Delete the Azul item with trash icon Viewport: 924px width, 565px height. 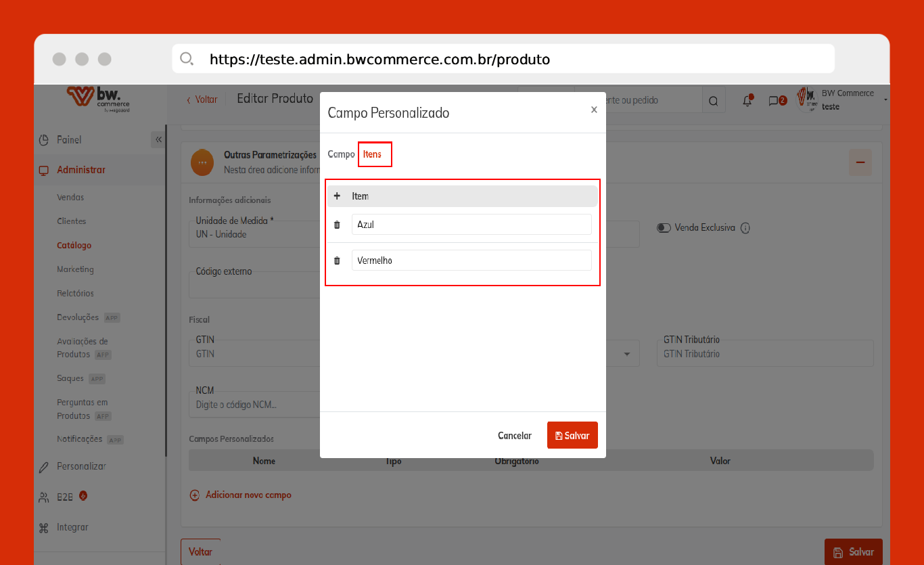(337, 225)
